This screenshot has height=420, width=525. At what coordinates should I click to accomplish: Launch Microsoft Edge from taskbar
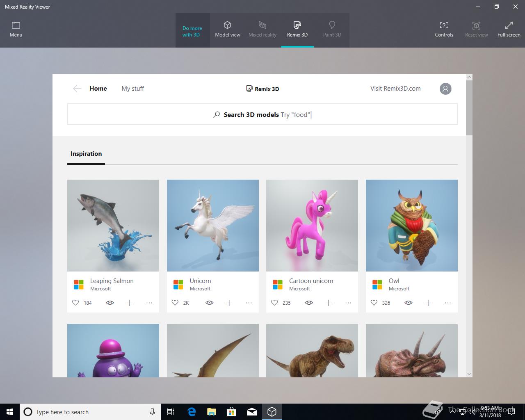coord(192,412)
